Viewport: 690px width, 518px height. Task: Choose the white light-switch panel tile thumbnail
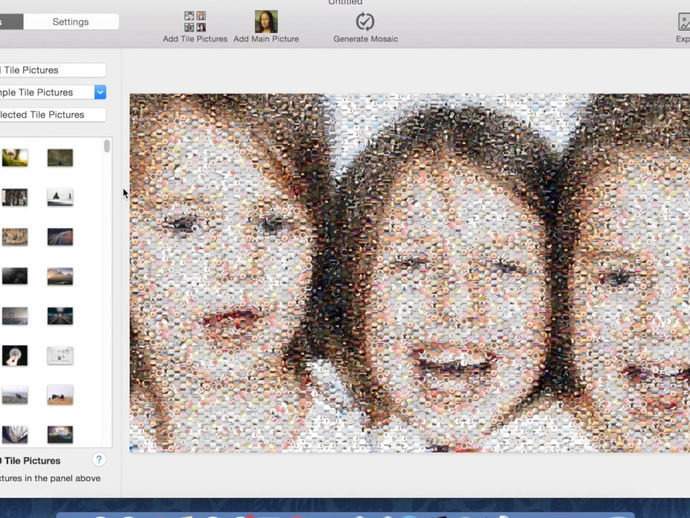(x=60, y=355)
